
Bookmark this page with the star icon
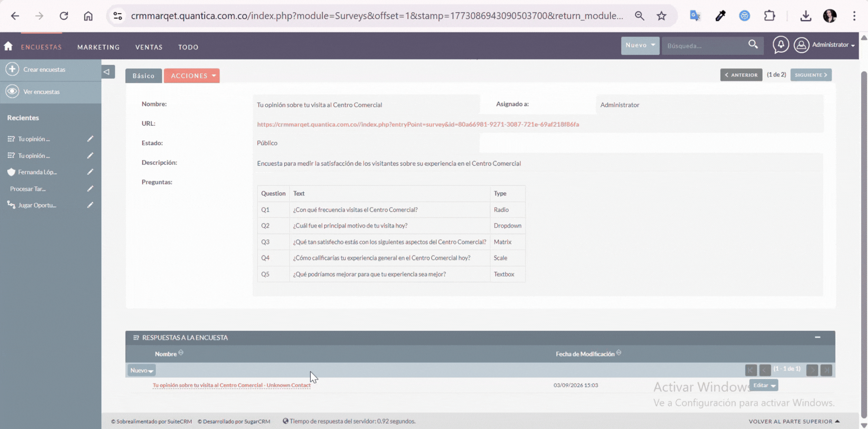(x=661, y=16)
